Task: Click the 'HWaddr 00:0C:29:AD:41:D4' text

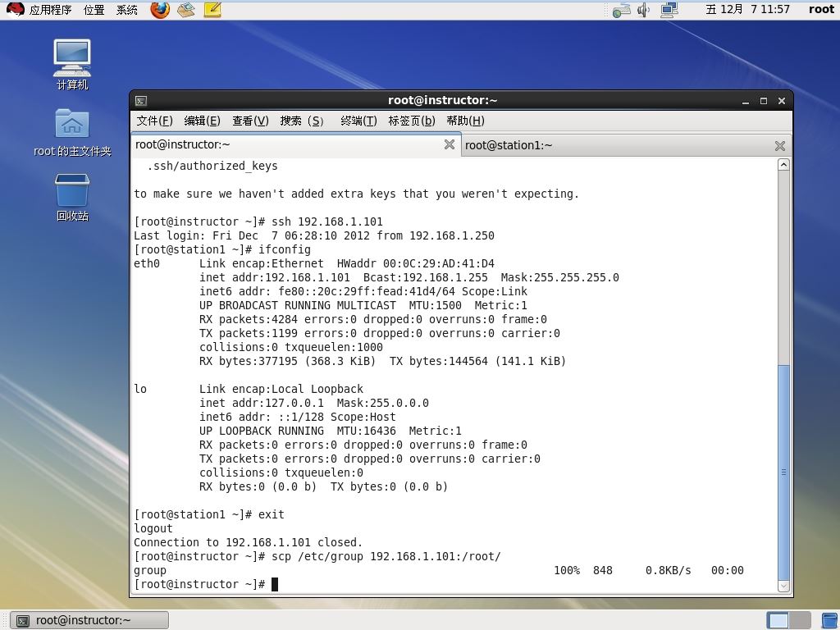Action: pyautogui.click(x=416, y=263)
